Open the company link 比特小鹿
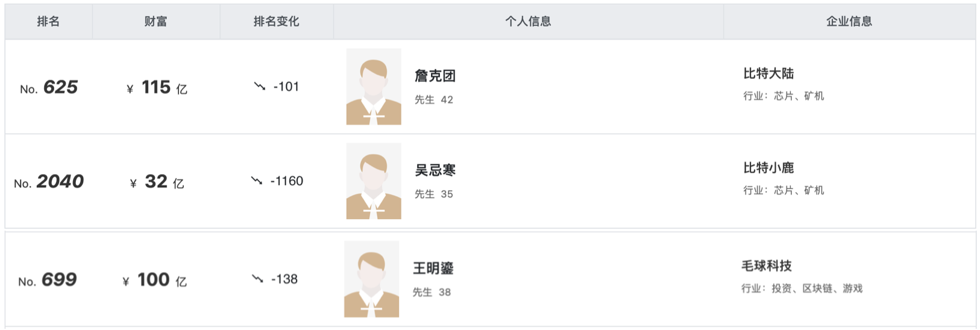 768,168
